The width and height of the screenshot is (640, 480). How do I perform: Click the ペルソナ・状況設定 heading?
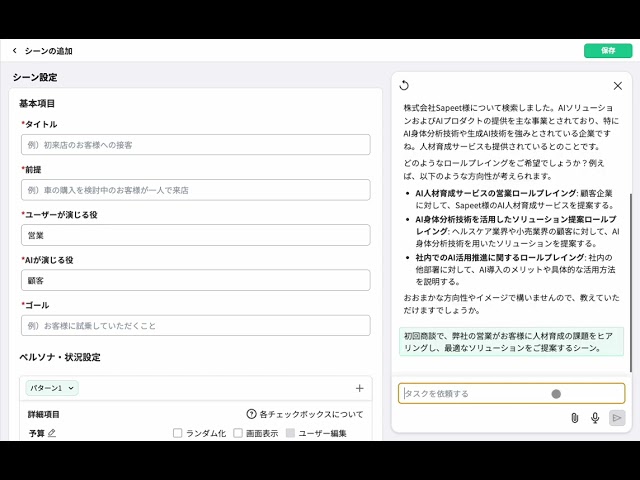60,357
